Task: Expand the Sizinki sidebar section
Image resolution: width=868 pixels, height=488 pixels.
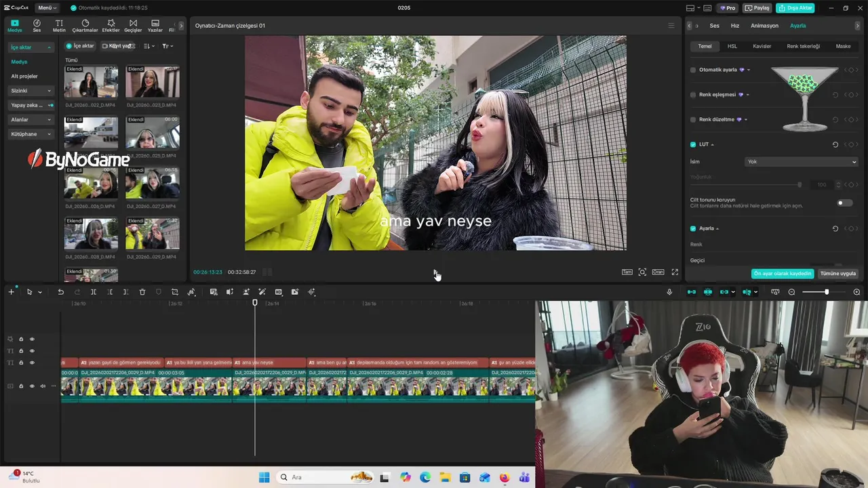Action: pos(31,90)
